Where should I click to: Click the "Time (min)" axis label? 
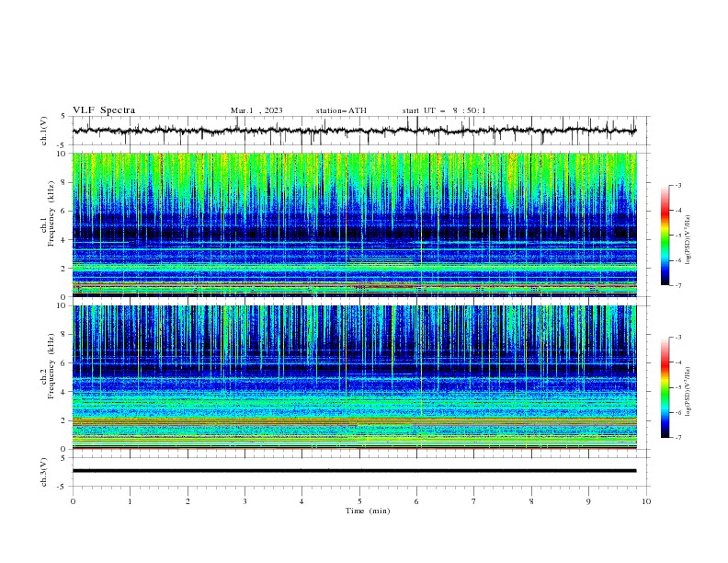368,511
